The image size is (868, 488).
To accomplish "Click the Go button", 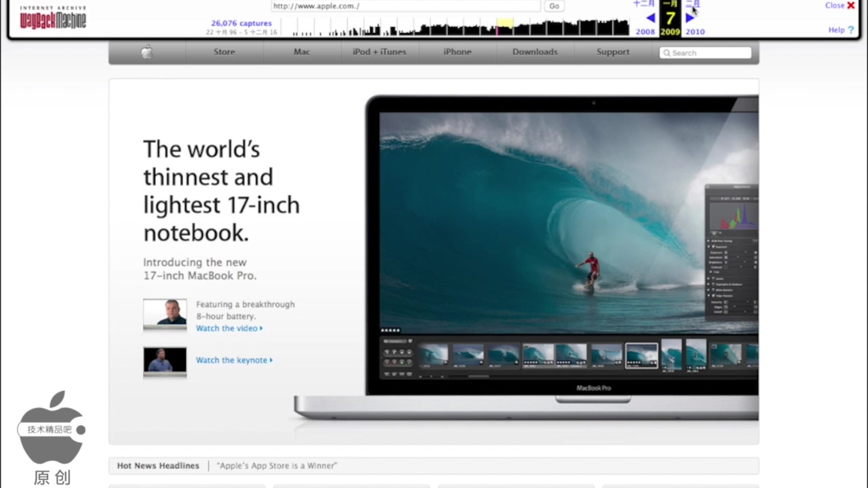I will point(554,6).
